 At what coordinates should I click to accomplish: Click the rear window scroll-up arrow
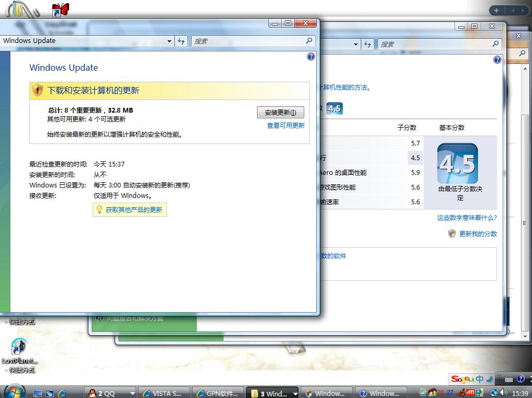click(x=525, y=68)
